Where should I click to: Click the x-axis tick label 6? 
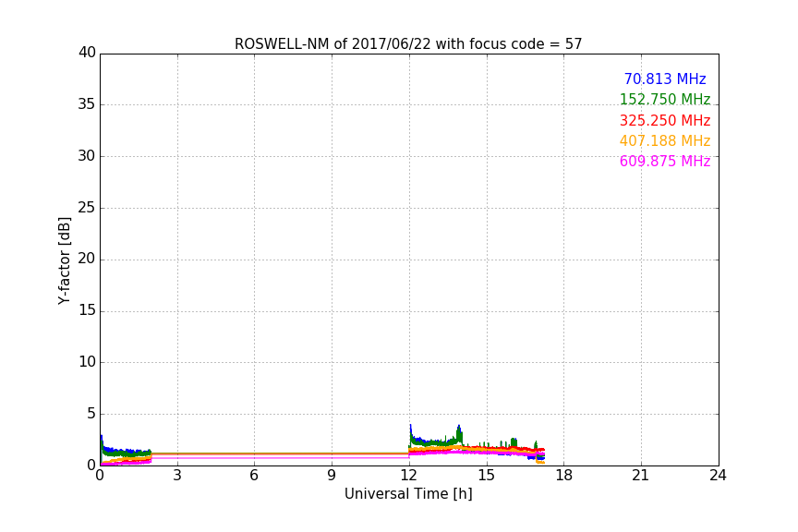pyautogui.click(x=254, y=476)
